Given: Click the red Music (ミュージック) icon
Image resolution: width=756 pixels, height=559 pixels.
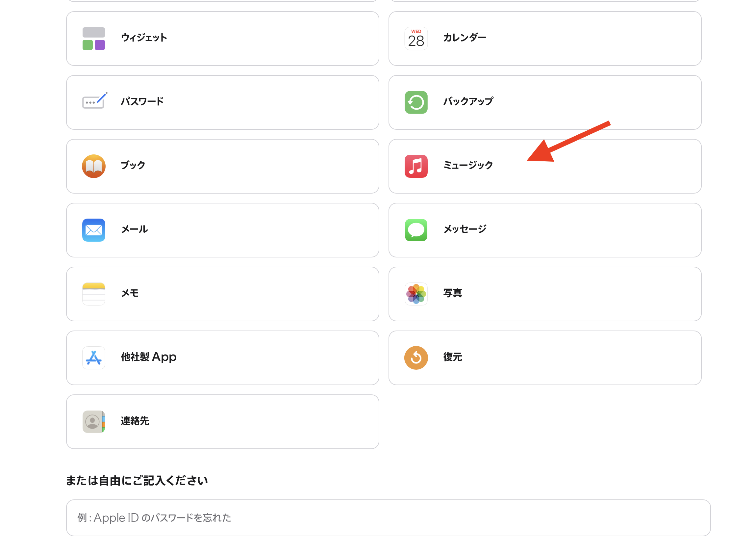Looking at the screenshot, I should pos(416,166).
